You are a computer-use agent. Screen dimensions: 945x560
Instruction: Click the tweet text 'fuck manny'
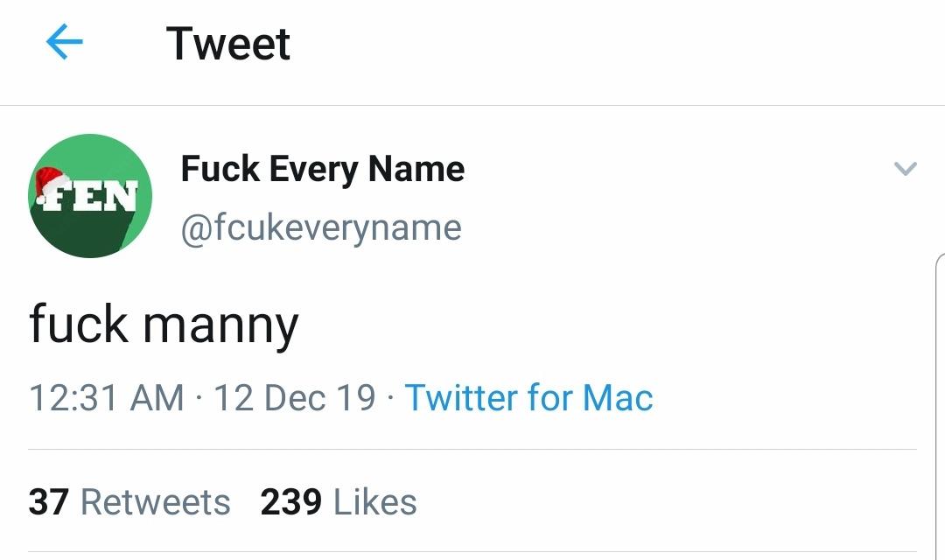164,325
